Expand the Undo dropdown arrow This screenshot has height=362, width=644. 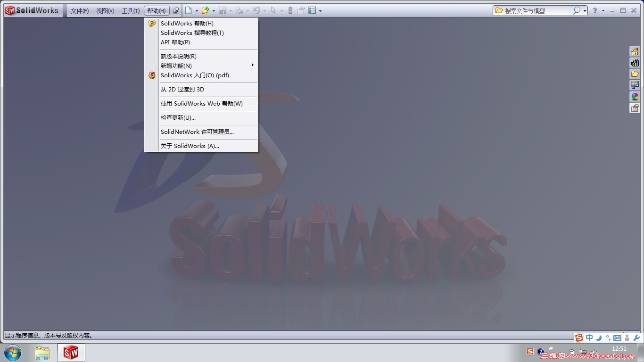264,11
